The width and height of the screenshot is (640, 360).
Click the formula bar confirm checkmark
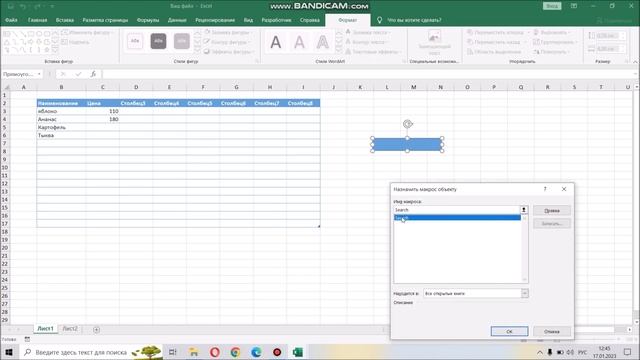[x=78, y=74]
